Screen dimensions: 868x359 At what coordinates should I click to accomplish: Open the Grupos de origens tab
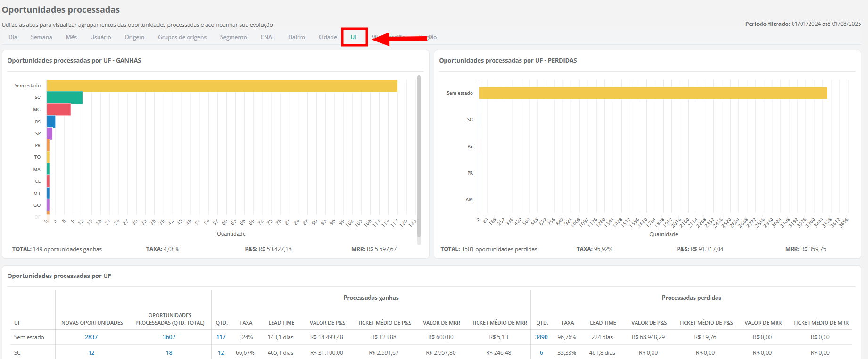point(182,37)
